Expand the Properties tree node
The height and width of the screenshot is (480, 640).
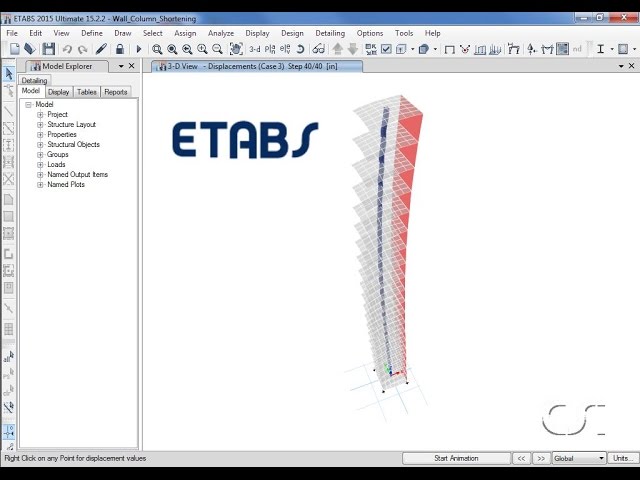[40, 134]
